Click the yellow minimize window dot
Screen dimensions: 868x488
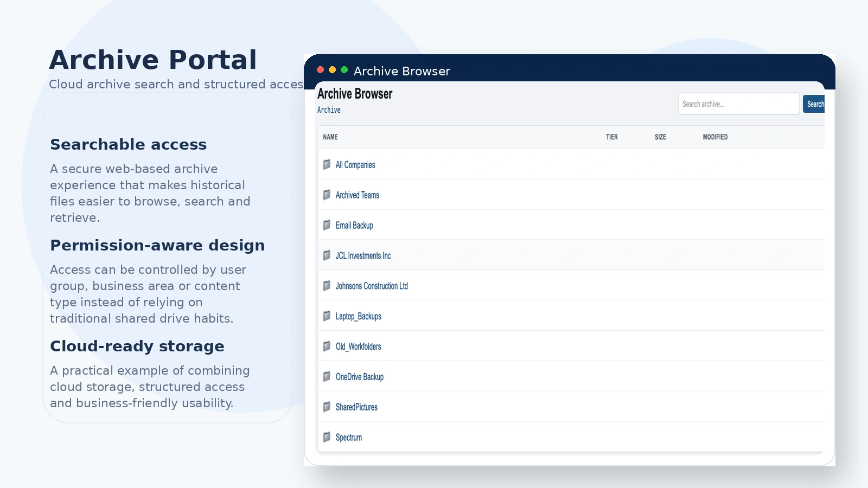[x=333, y=70]
